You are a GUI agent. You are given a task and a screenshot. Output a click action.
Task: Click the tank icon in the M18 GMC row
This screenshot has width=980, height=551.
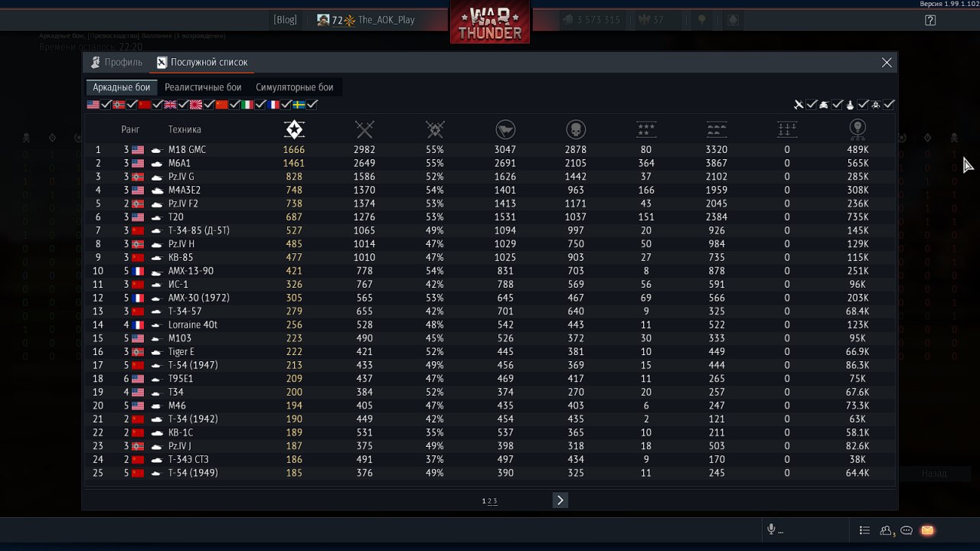pos(157,150)
